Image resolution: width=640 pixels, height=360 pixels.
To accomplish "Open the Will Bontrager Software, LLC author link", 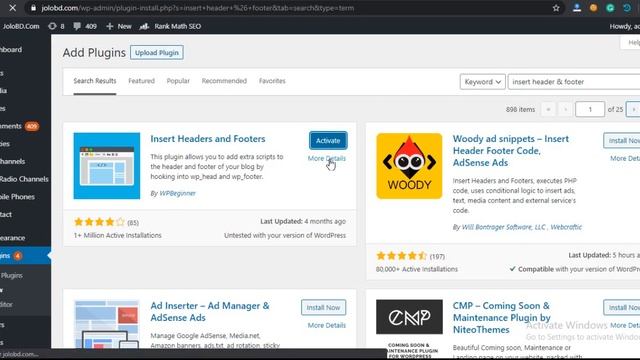I will pyautogui.click(x=503, y=227).
